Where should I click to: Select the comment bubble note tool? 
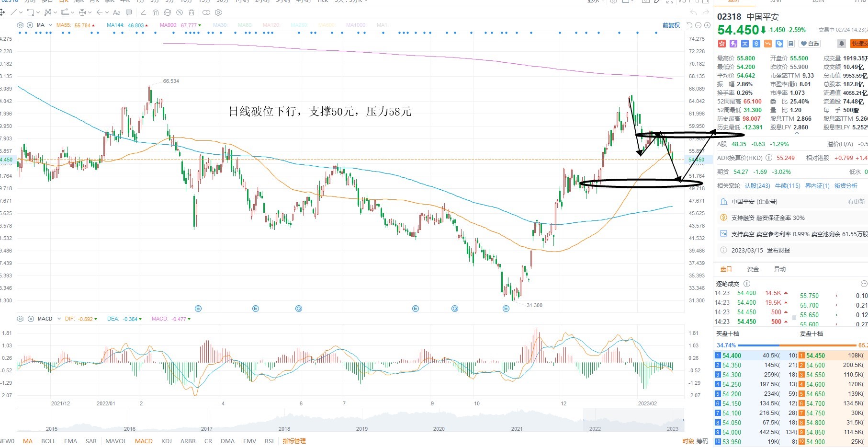pyautogui.click(x=129, y=12)
